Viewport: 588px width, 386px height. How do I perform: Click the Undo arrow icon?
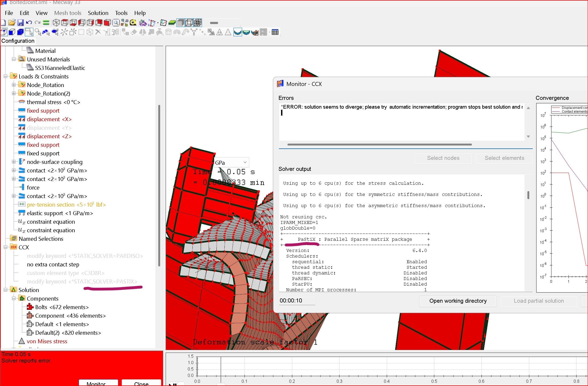29,23
